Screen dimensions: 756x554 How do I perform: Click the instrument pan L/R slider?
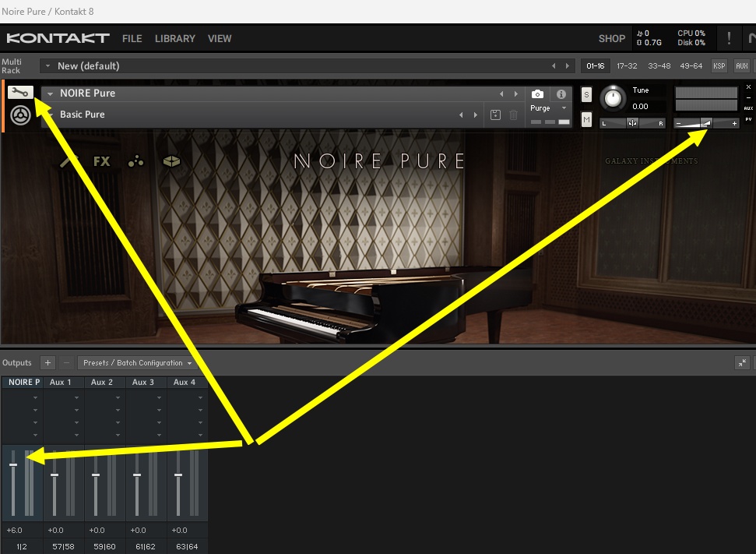click(632, 123)
